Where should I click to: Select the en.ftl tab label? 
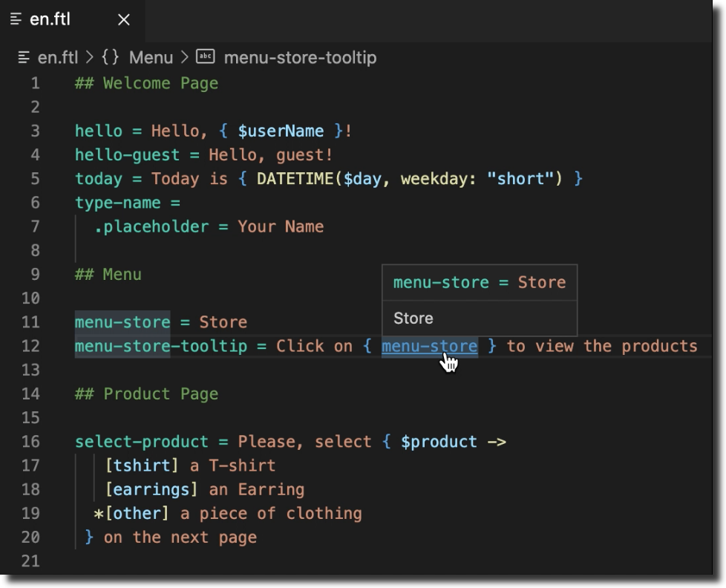tap(50, 19)
